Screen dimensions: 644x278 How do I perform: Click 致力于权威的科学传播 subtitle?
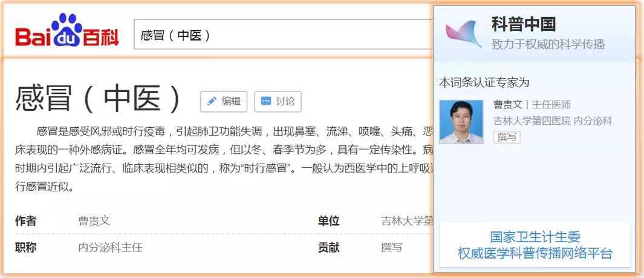pyautogui.click(x=548, y=44)
